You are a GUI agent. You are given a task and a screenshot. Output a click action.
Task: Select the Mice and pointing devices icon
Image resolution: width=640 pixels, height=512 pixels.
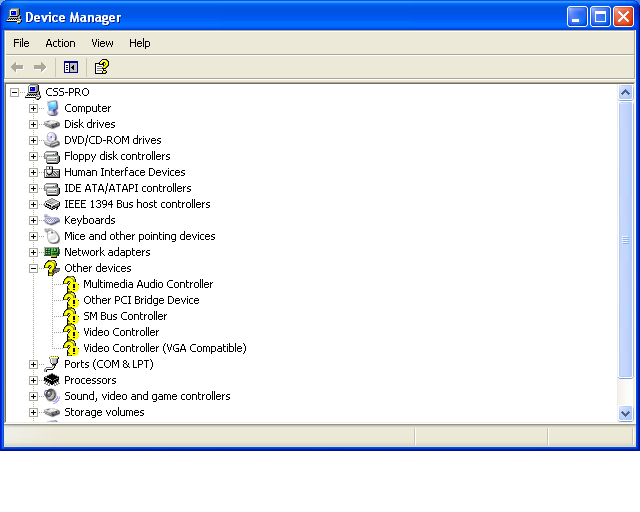(x=52, y=236)
